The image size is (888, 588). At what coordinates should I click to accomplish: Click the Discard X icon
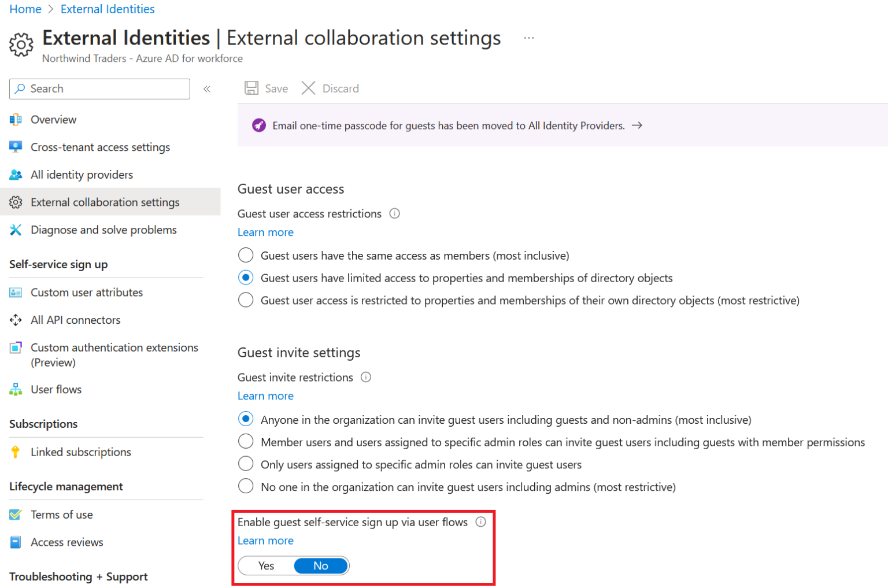click(308, 88)
